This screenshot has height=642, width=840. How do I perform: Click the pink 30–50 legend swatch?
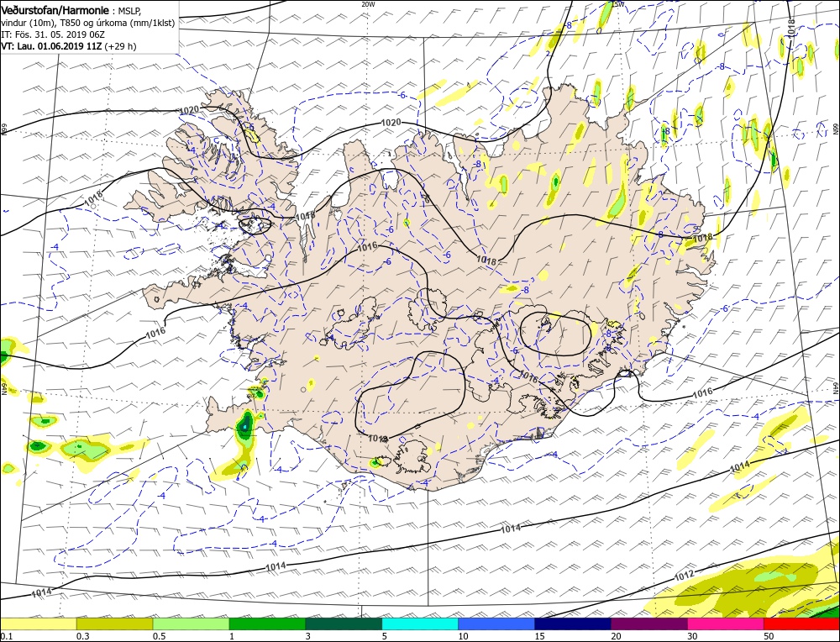click(726, 624)
